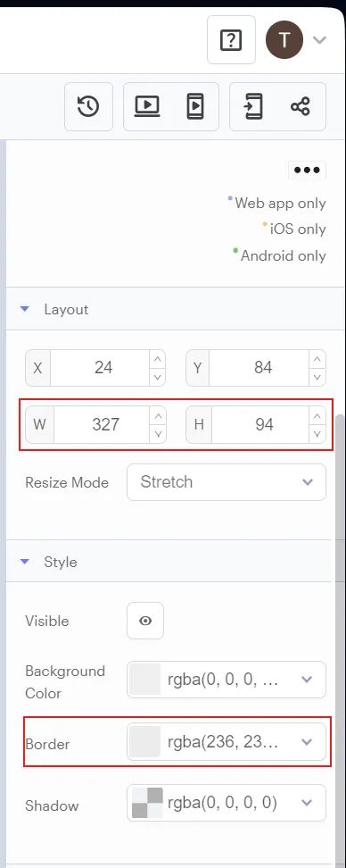346x868 pixels.
Task: Click the H height input field
Action: coord(264,424)
